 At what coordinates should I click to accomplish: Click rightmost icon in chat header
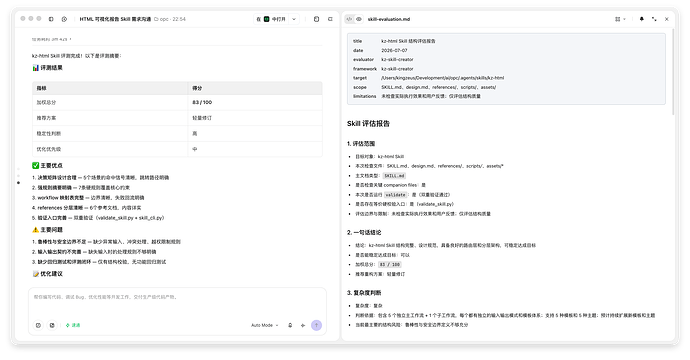330,19
